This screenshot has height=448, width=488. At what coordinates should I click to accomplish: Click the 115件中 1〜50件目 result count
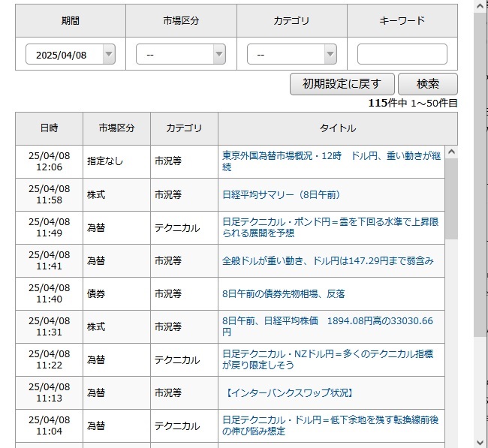[x=413, y=103]
